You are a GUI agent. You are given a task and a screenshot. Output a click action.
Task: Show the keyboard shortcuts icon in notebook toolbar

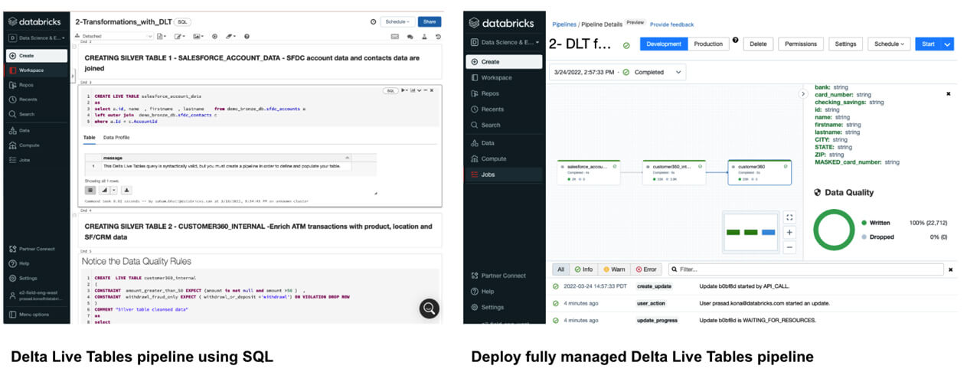point(395,36)
